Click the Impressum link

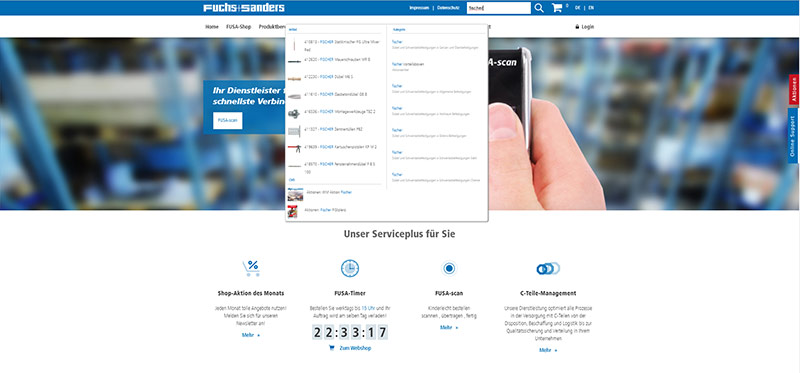[x=418, y=8]
